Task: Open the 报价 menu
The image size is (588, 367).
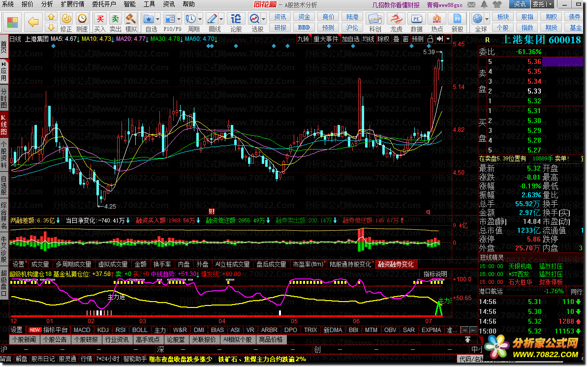Action: (x=28, y=4)
